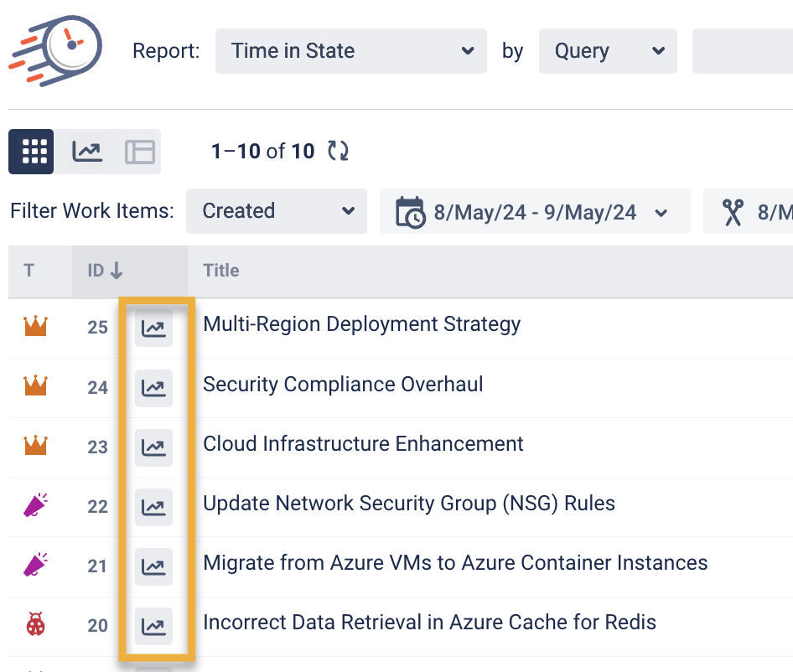Open chart for item 20
This screenshot has height=672, width=793.
153,625
